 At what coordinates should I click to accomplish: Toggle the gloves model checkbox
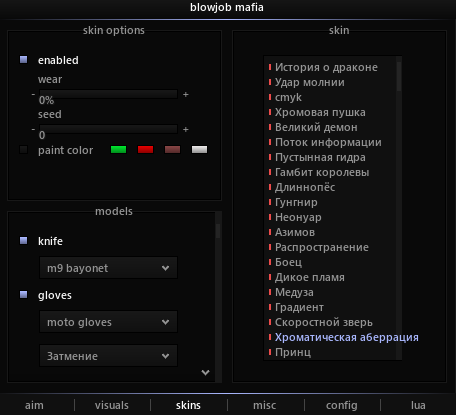pos(23,295)
